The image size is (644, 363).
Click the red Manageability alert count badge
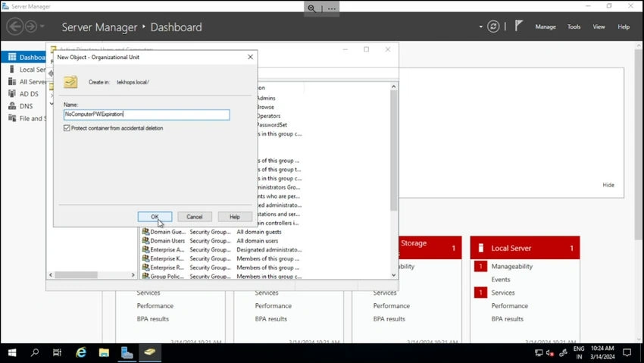(x=480, y=266)
